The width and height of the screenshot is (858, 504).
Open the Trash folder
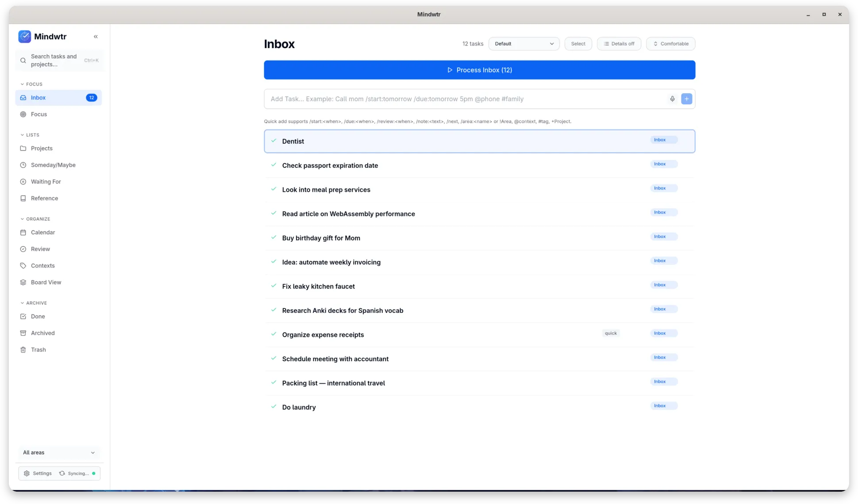coord(58,350)
